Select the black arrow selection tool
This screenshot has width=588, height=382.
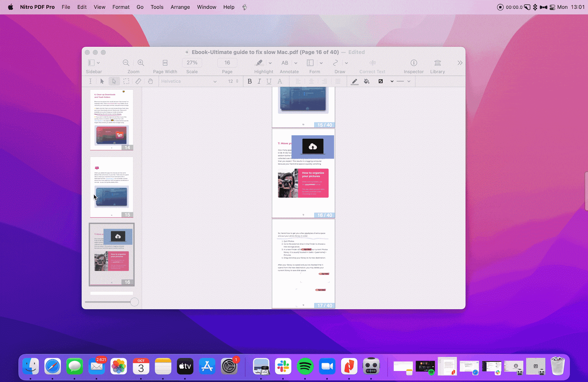(x=102, y=81)
